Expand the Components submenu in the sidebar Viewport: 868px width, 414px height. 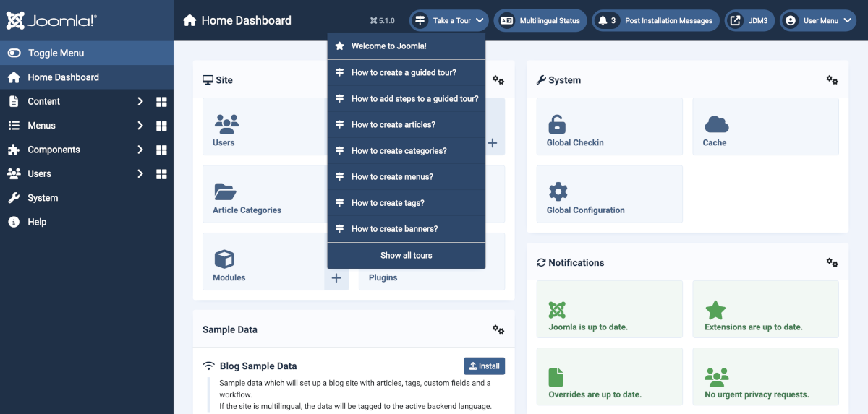pyautogui.click(x=140, y=150)
